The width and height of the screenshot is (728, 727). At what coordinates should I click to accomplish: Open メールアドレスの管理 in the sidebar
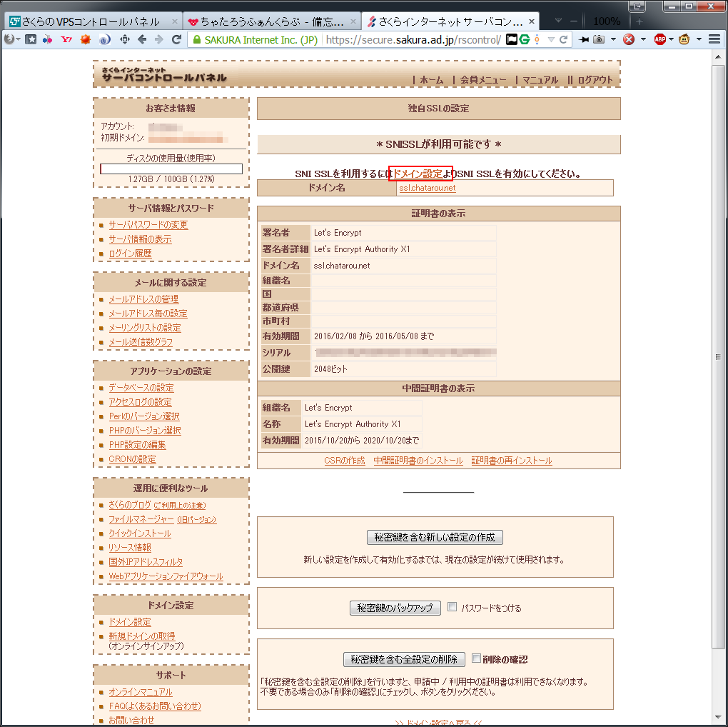click(143, 299)
